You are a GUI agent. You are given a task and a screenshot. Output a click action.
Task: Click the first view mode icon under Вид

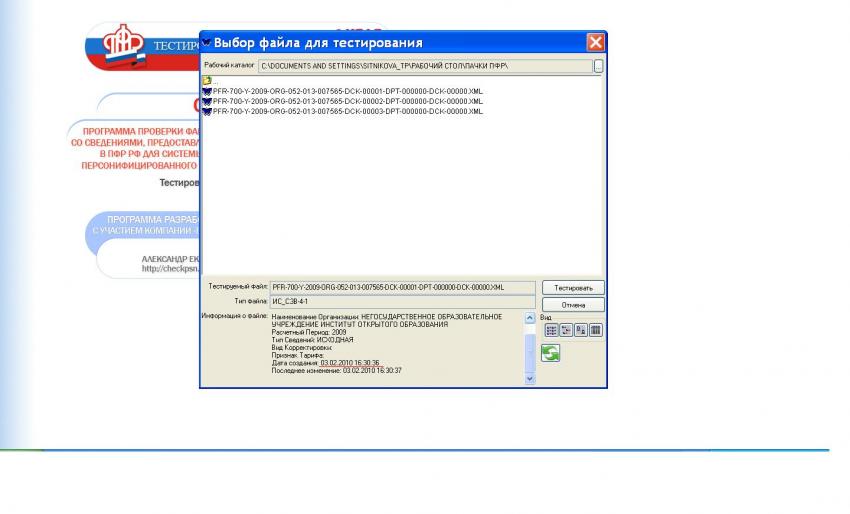point(551,330)
